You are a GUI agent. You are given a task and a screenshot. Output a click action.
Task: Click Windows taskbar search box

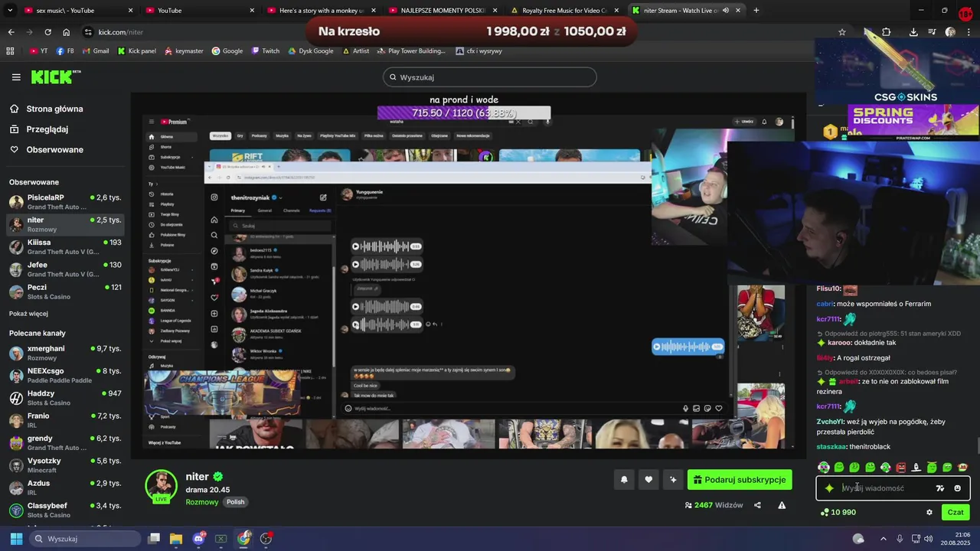coord(86,539)
